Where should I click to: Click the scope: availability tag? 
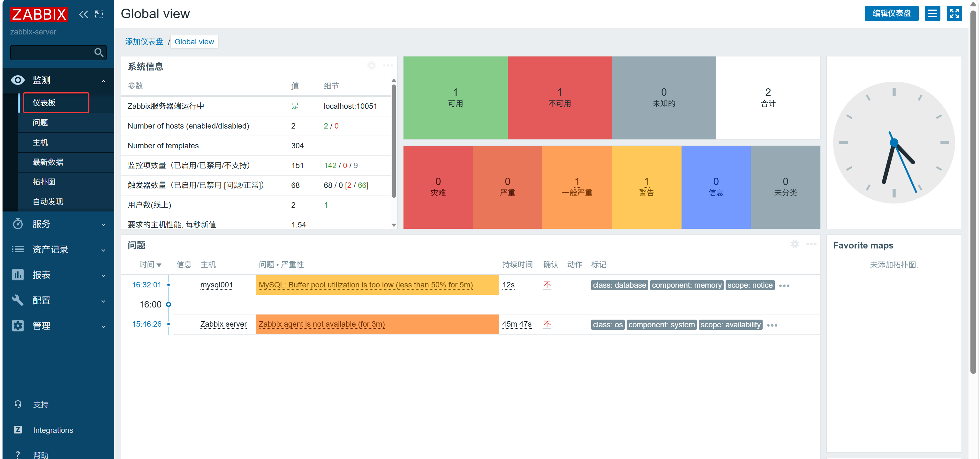coord(730,325)
